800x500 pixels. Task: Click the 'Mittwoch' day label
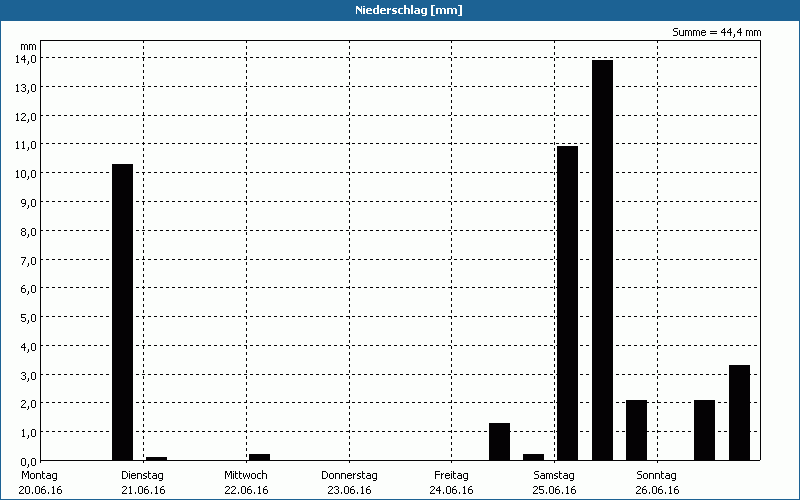point(245,476)
